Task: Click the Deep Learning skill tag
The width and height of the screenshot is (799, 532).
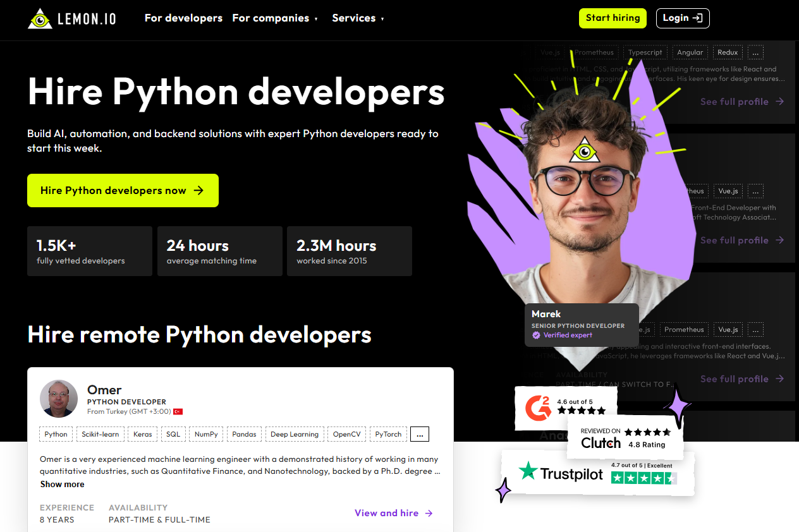Action: [295, 434]
